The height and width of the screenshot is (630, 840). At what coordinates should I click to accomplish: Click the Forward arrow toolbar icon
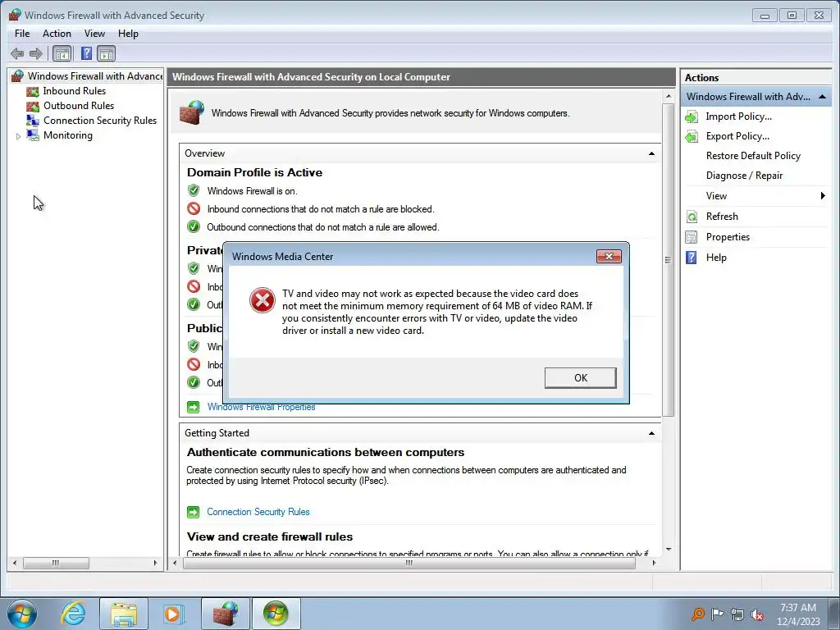coord(36,53)
